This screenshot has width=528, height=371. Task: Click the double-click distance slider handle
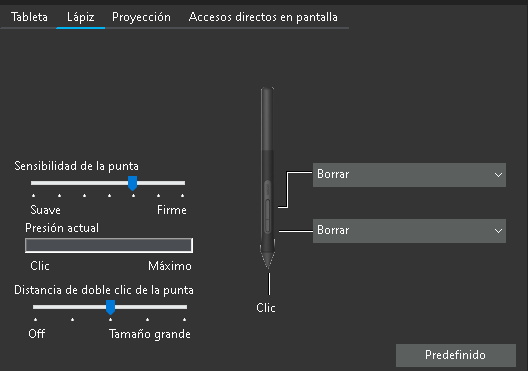[110, 307]
